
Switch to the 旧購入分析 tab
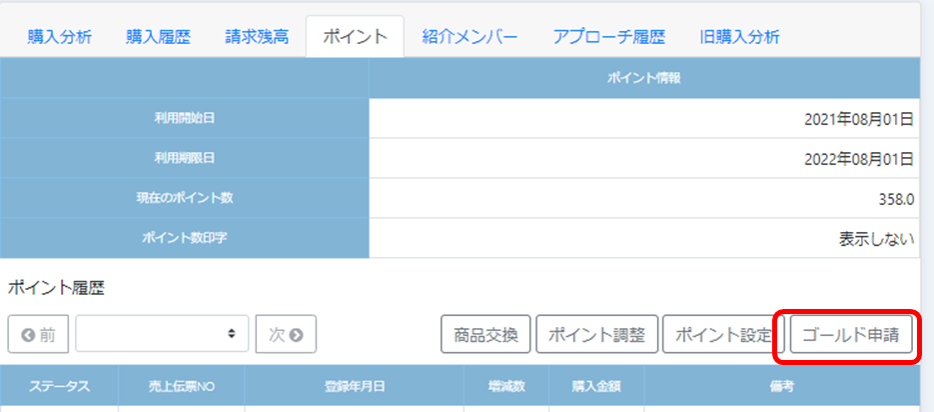pos(740,37)
